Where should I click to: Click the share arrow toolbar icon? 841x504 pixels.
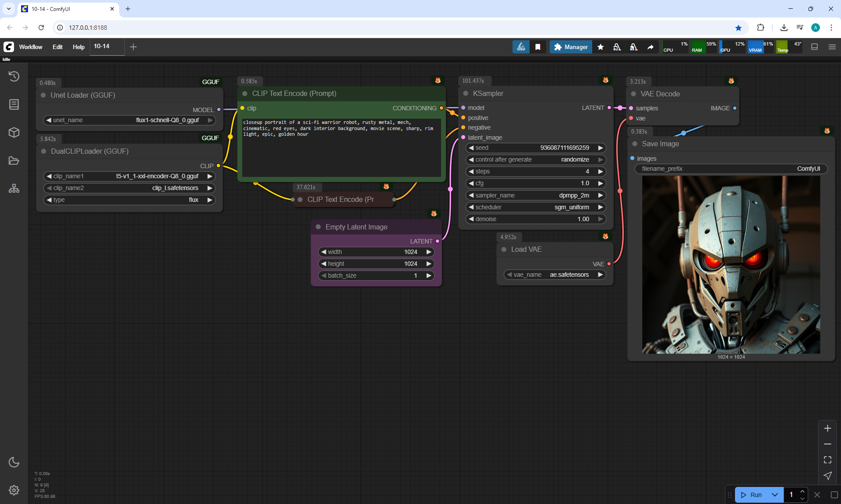pyautogui.click(x=650, y=47)
